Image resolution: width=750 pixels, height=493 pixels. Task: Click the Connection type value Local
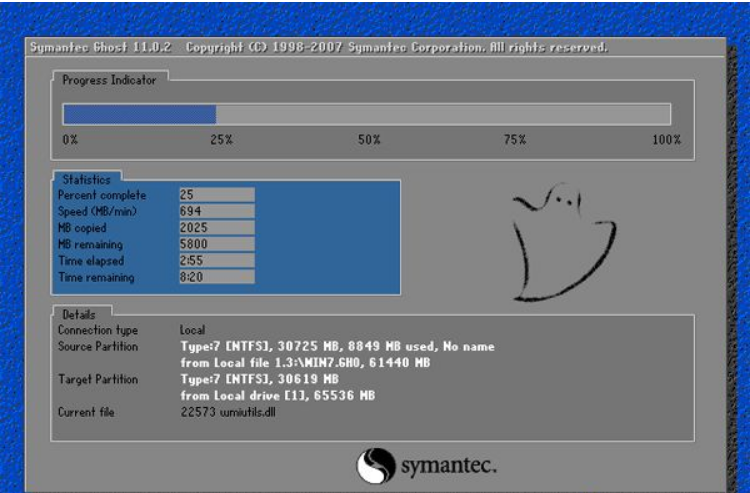tap(193, 330)
